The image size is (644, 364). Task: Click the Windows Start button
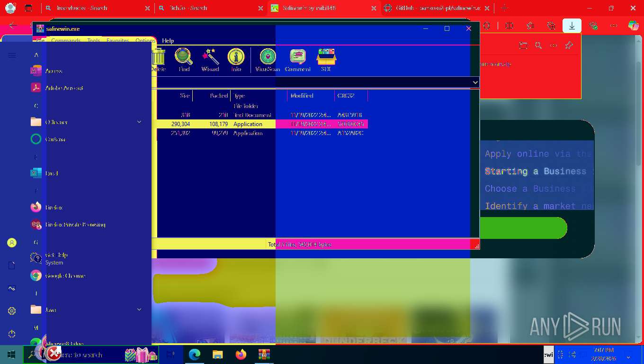pos(11,355)
